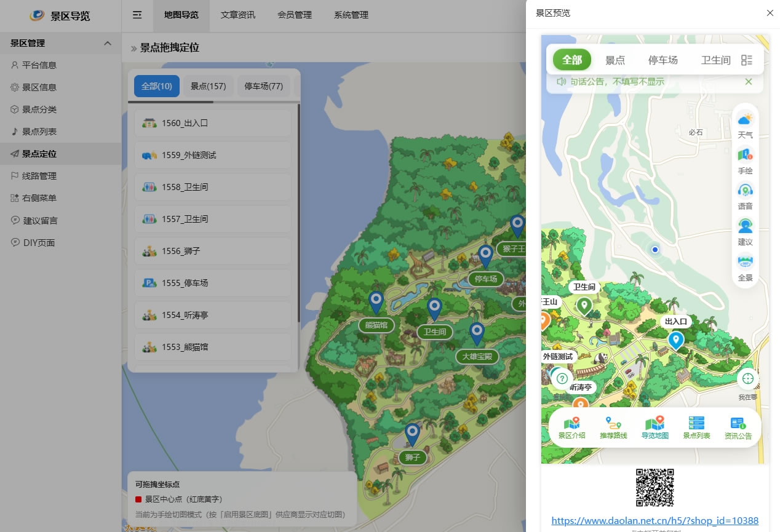Select 景点 tab in preview
The width and height of the screenshot is (780, 532).
coord(615,60)
